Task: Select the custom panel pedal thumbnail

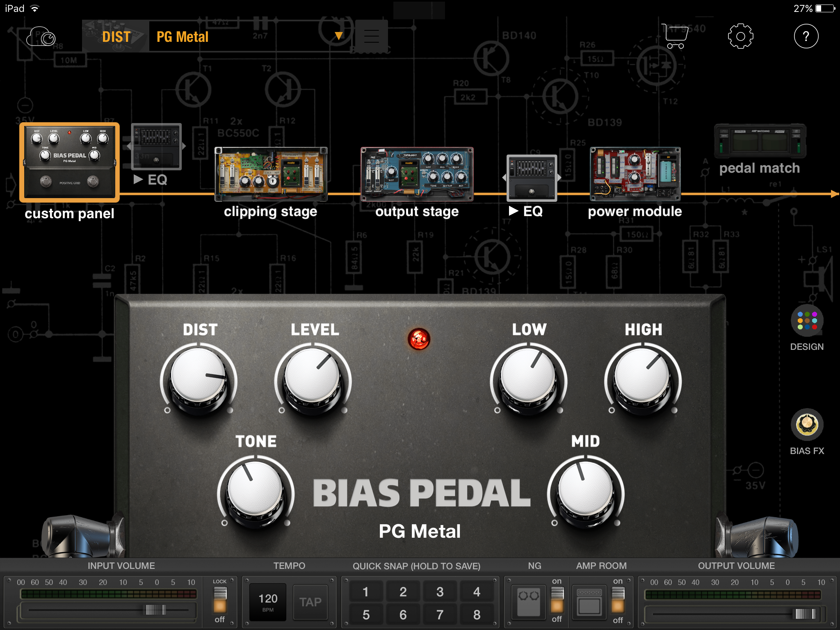Action: (x=69, y=162)
